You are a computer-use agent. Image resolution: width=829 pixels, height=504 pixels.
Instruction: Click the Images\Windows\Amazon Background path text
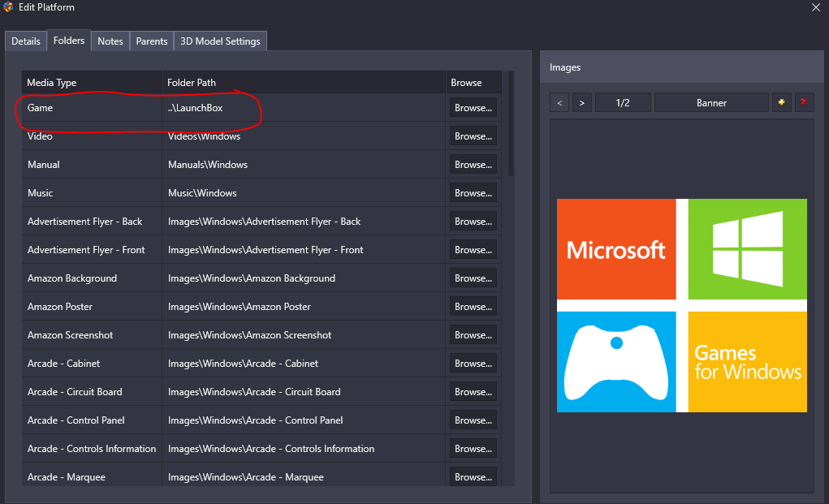[252, 278]
